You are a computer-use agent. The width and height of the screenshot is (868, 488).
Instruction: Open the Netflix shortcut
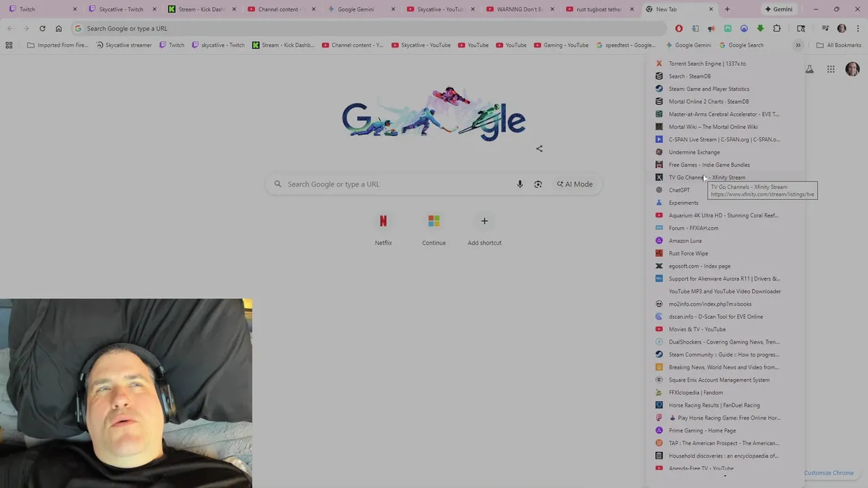pos(383,229)
